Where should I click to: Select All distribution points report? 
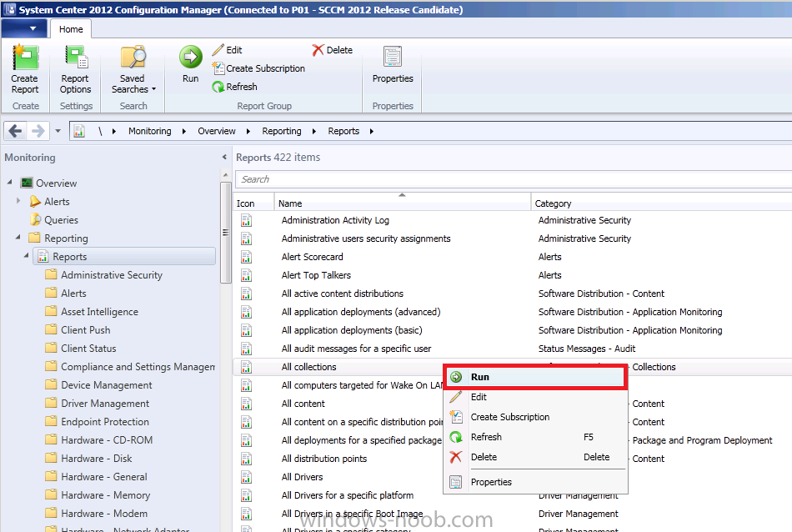pyautogui.click(x=323, y=459)
